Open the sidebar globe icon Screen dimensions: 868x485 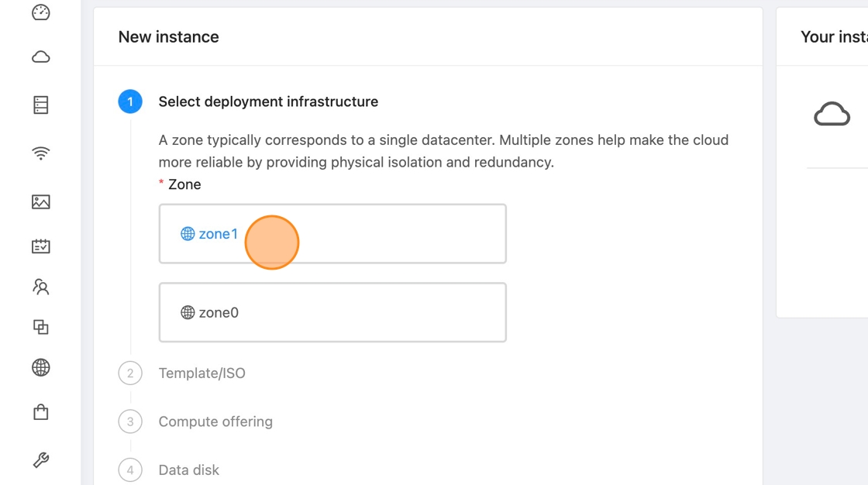click(x=41, y=367)
